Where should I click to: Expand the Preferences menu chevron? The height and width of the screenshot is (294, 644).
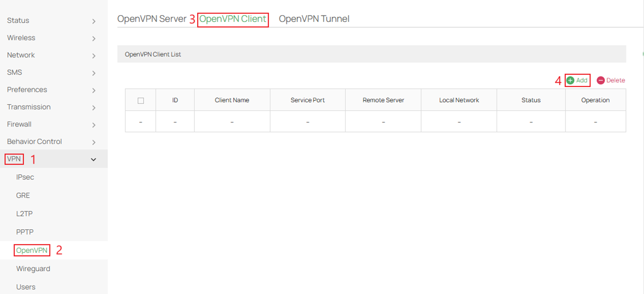pos(94,90)
